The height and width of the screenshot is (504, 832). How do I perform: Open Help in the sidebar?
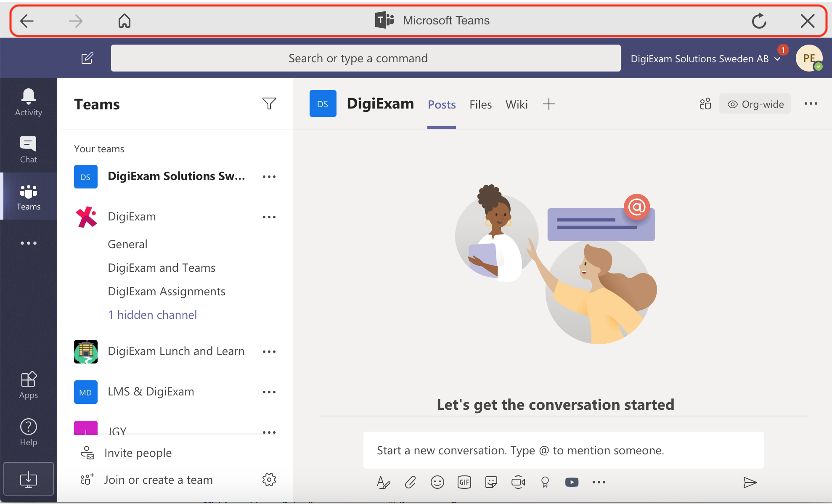(28, 431)
